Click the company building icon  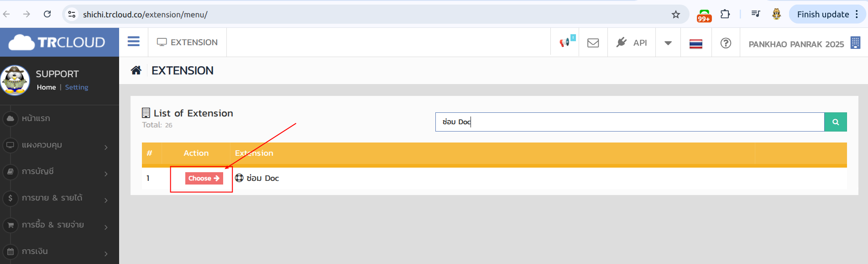(855, 43)
